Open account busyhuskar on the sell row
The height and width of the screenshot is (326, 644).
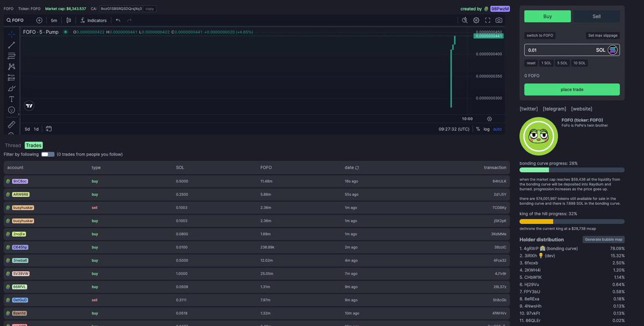23,208
